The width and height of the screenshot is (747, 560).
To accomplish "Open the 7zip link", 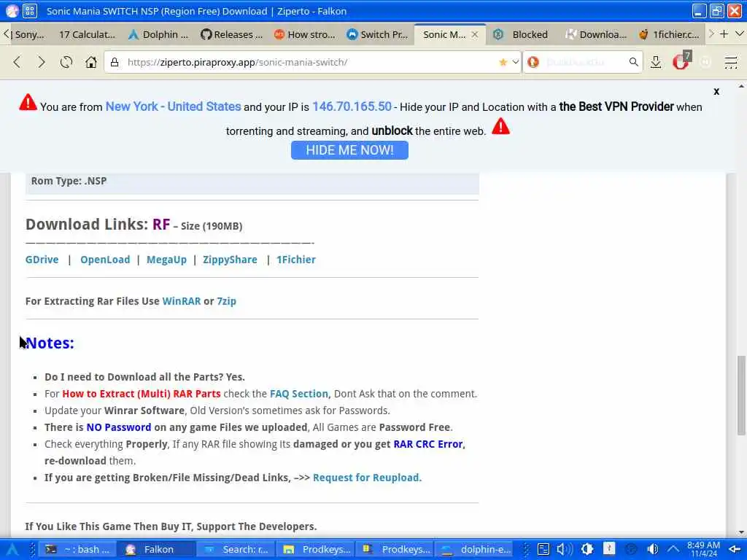I will tap(226, 301).
